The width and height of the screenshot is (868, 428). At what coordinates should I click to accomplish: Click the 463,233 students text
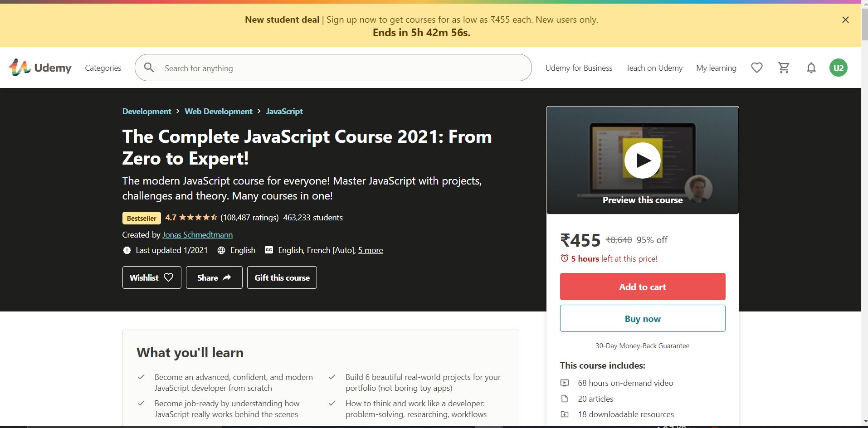(313, 218)
